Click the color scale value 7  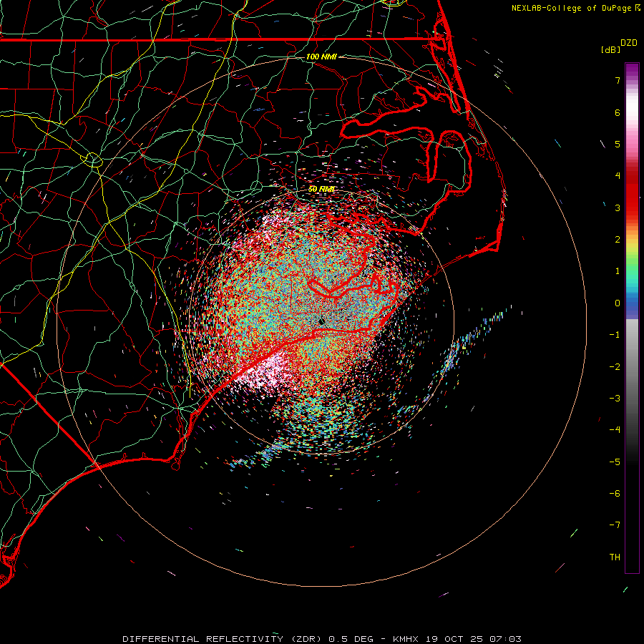[x=618, y=80]
